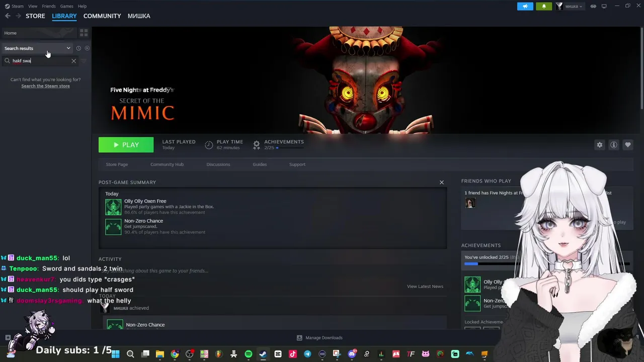Click the page vertical scrollbar
644x362 pixels.
[x=641, y=68]
